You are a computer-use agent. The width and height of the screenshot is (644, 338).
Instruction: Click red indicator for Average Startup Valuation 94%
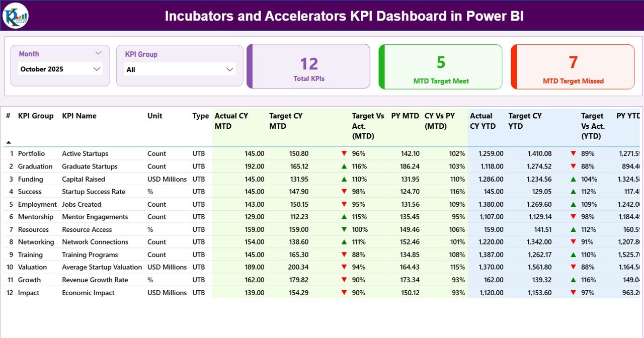point(344,267)
